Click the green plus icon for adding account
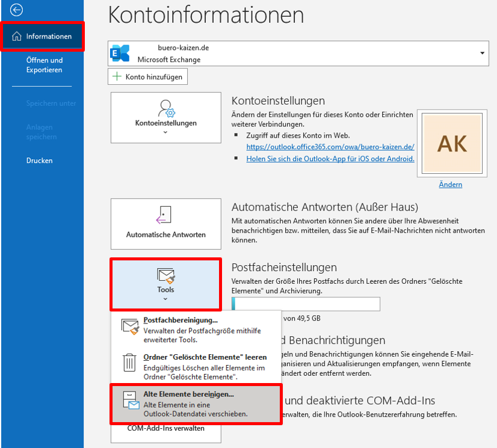 tap(117, 76)
